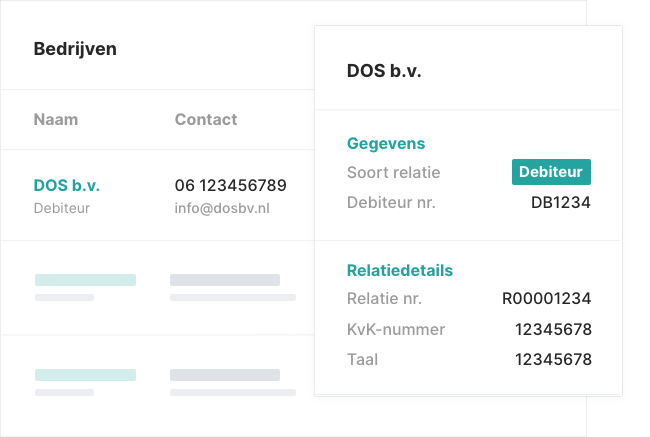Select the Gegevens section heading

(386, 143)
